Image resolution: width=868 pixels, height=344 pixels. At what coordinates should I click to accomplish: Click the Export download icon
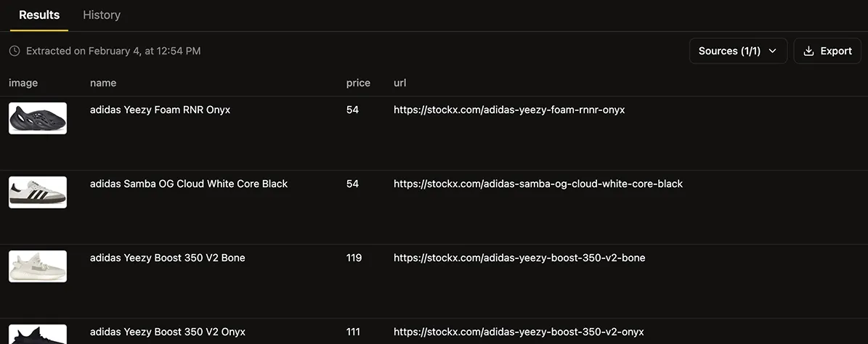tap(809, 51)
